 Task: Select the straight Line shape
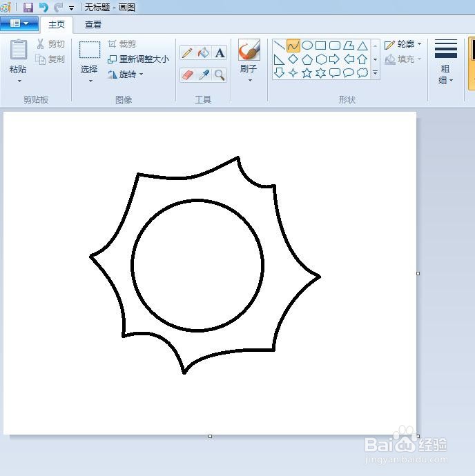point(279,46)
